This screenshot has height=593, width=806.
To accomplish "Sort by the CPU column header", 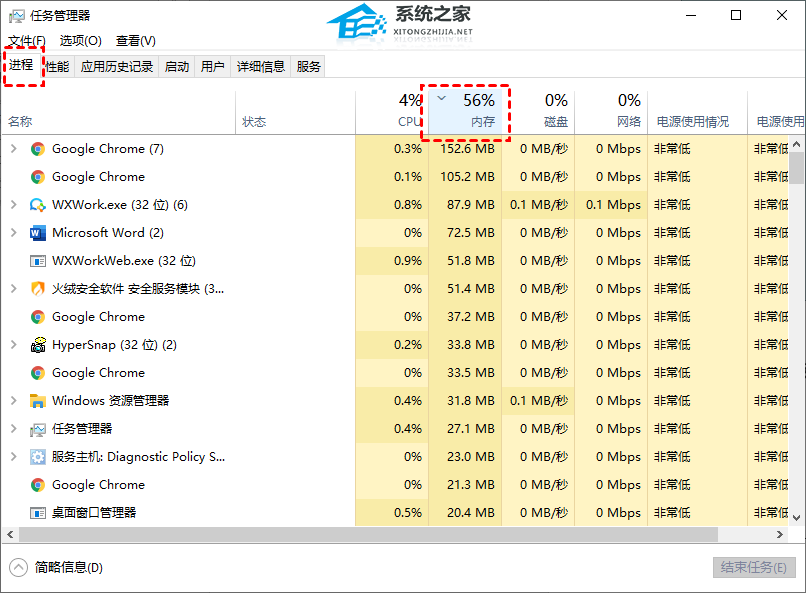I will [x=392, y=112].
